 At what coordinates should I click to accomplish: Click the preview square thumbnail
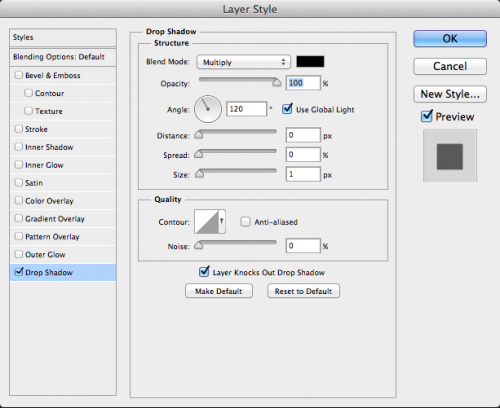pos(450,156)
